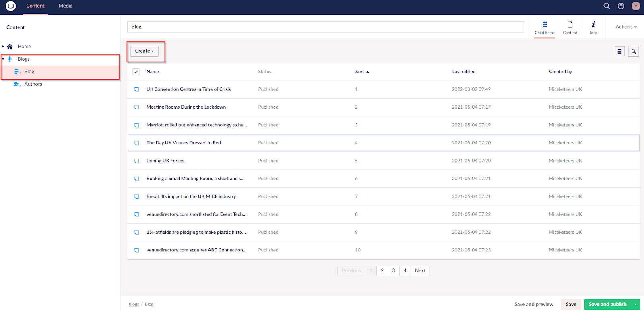This screenshot has width=644, height=311.
Task: Open the list search magnifier button
Action: 634,51
